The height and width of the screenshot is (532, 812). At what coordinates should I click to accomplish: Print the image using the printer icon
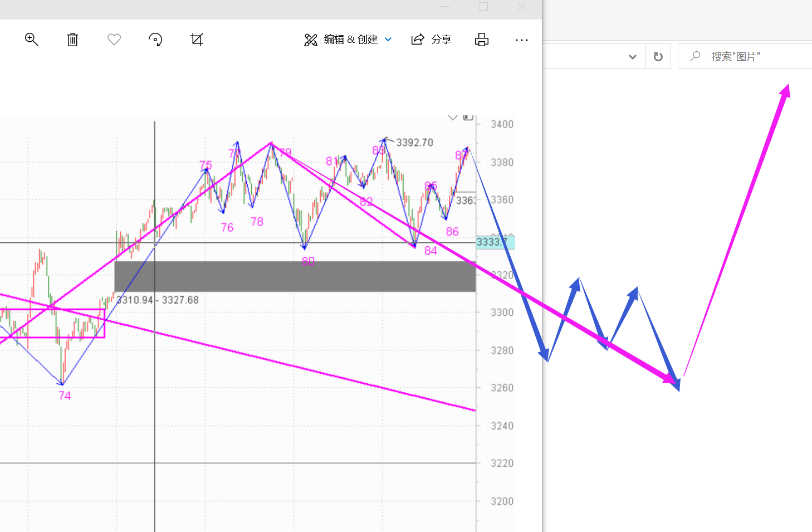coord(482,40)
